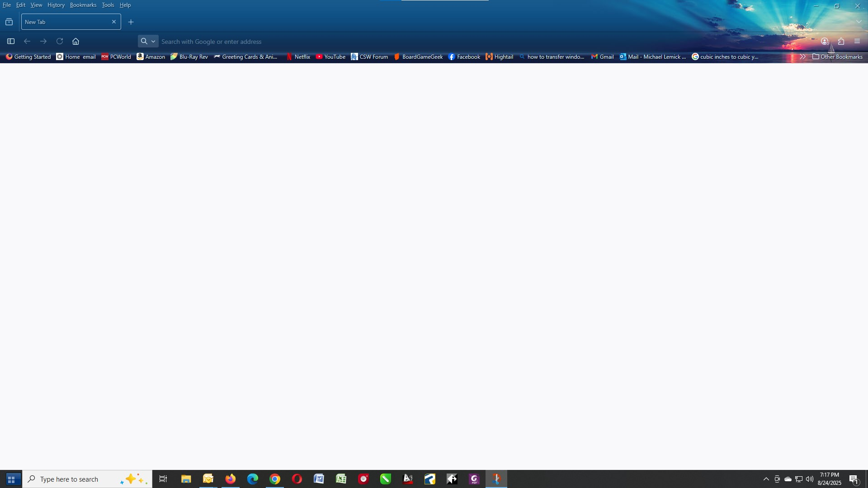868x488 pixels.
Task: Open the application hamburger menu
Action: (857, 42)
